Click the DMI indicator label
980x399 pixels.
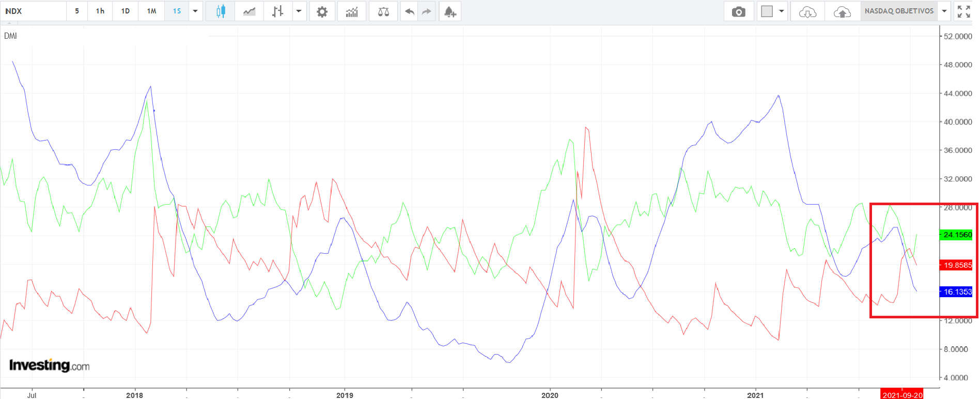10,36
